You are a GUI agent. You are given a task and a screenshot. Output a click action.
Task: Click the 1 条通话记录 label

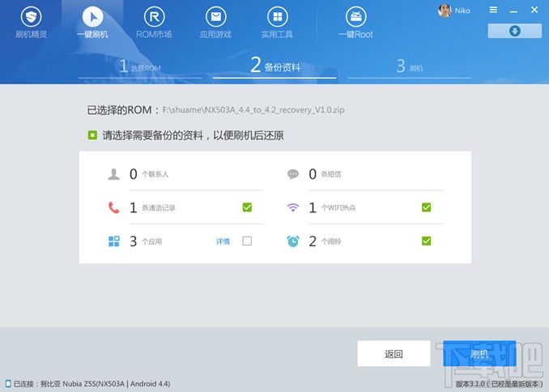[x=152, y=207]
